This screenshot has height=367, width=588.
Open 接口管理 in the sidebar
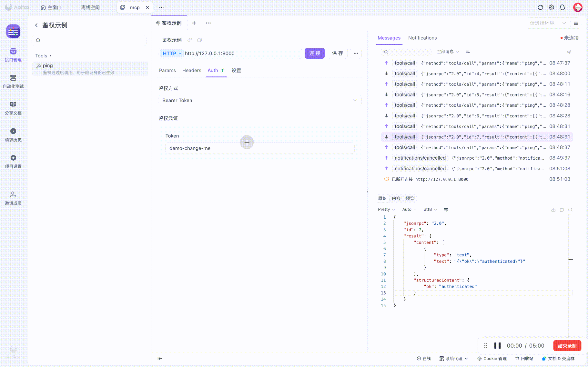pyautogui.click(x=13, y=55)
